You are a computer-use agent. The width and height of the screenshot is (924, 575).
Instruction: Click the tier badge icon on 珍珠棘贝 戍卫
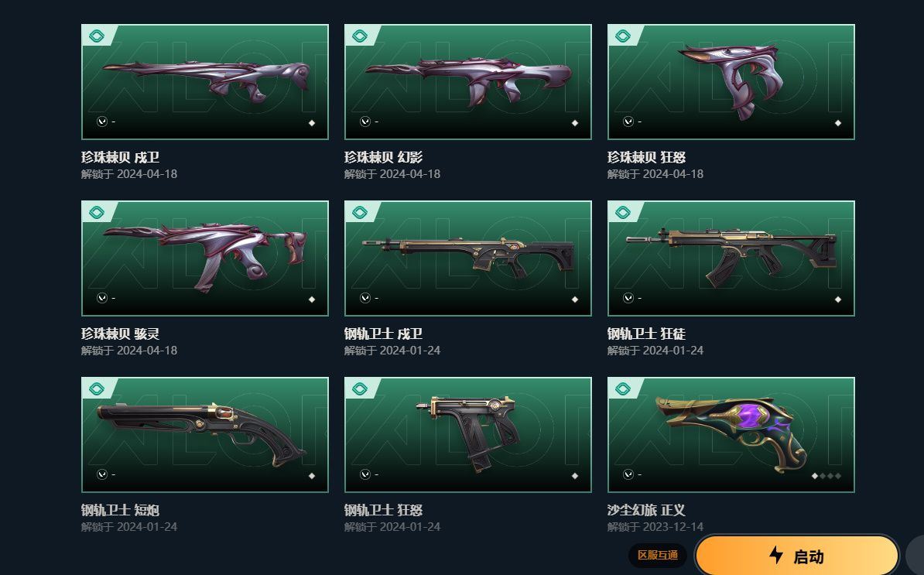97,36
